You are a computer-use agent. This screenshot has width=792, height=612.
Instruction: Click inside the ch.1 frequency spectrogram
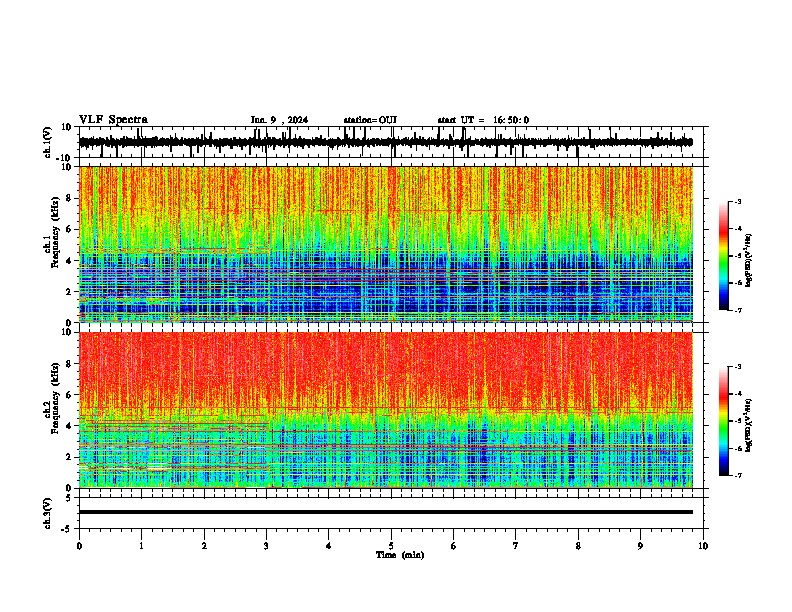(x=386, y=244)
